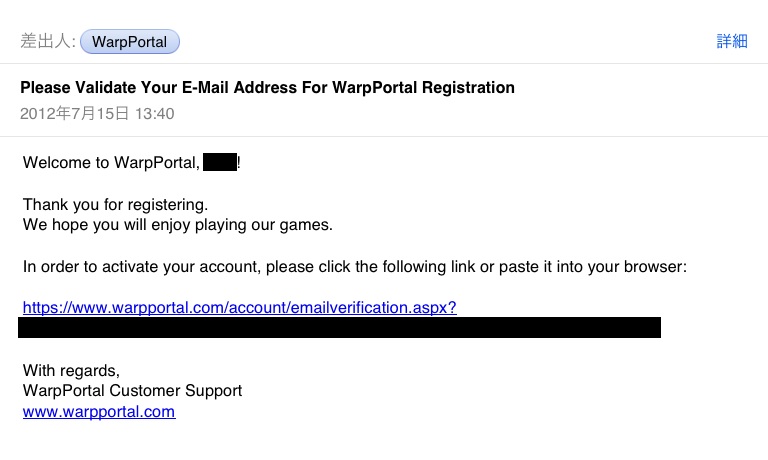Image resolution: width=768 pixels, height=460 pixels.
Task: Click 'Thank you for registering.' line
Action: tap(115, 204)
